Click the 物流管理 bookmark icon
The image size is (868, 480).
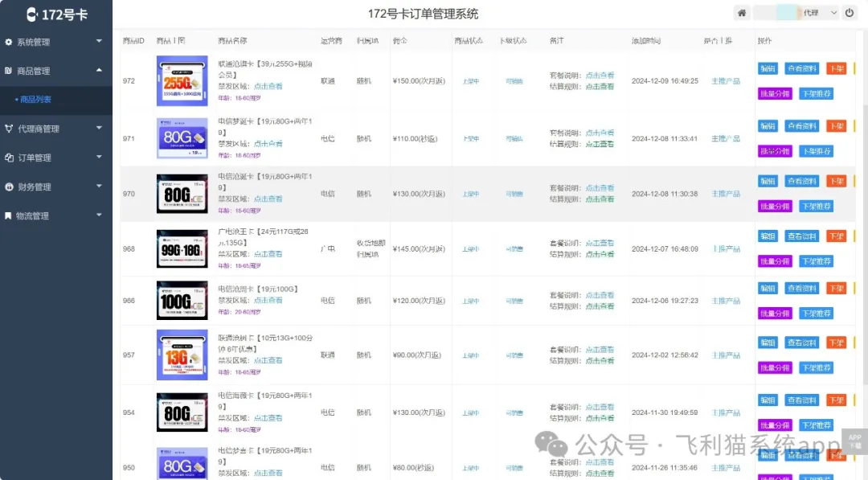point(8,216)
